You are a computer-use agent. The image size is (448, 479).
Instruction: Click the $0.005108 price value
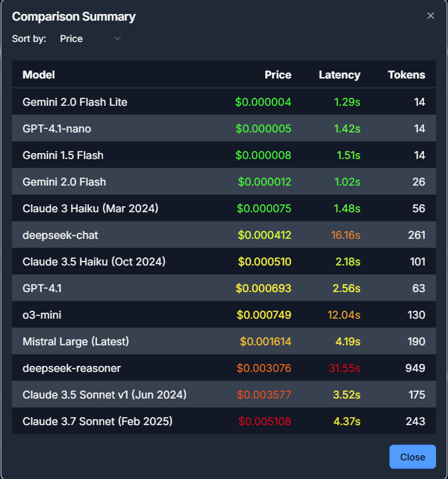[265, 421]
